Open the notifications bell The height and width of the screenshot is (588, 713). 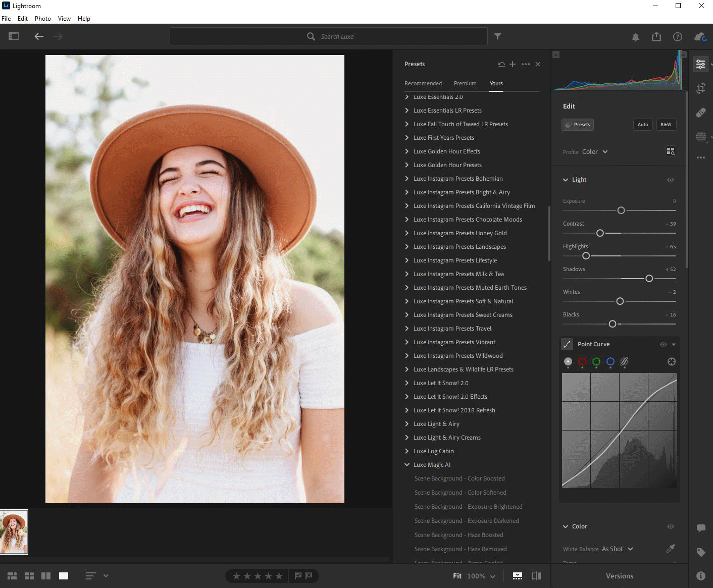636,37
